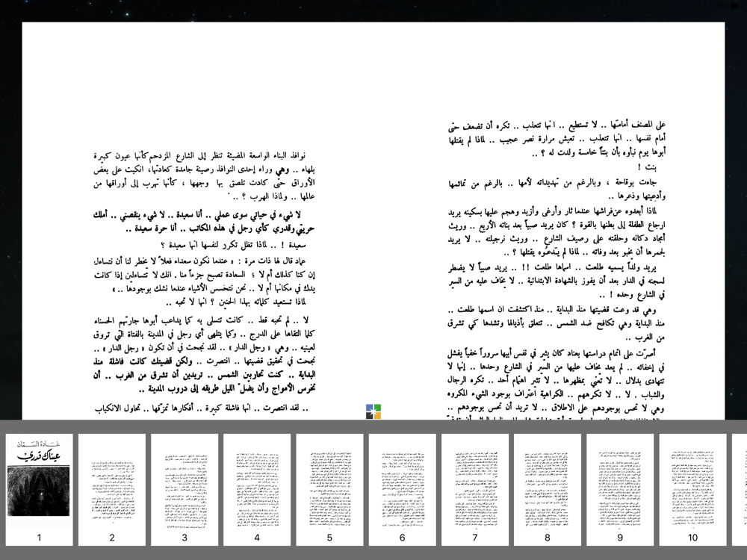The height and width of the screenshot is (560, 747).
Task: Open the cover page thumbnail numbered 1
Action: [x=39, y=490]
